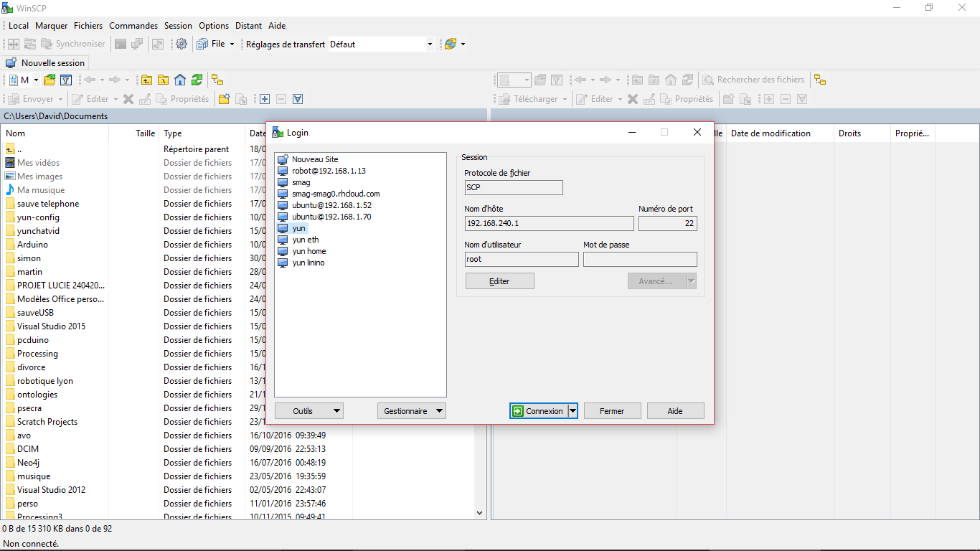
Task: Select Nouveau Site in the login list
Action: click(x=315, y=159)
